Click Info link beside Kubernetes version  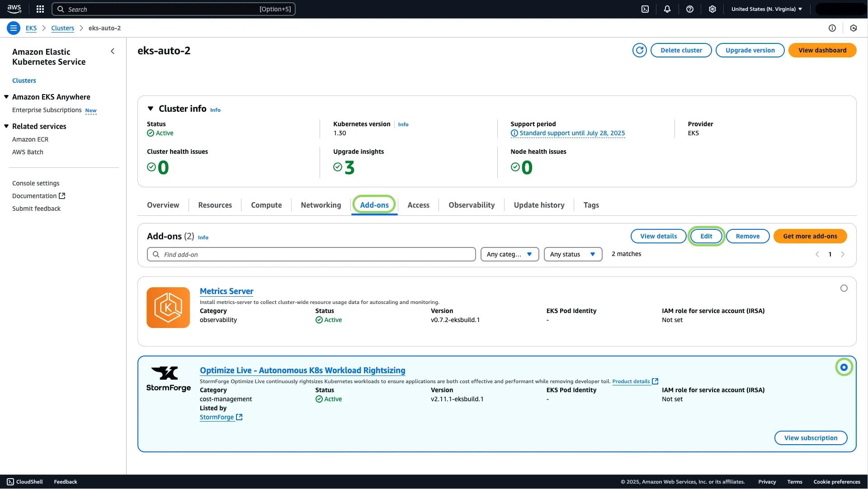403,124
